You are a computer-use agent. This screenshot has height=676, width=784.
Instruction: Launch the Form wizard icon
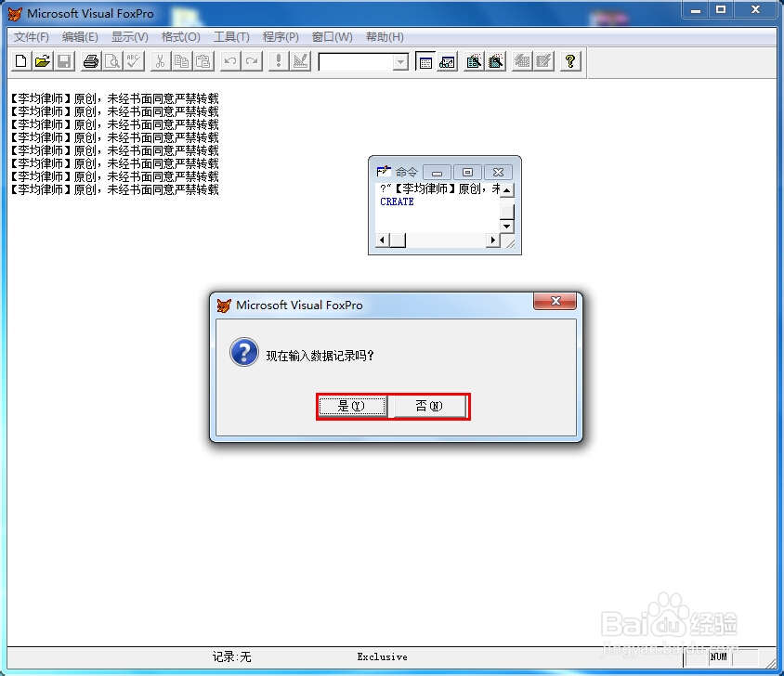pos(474,61)
